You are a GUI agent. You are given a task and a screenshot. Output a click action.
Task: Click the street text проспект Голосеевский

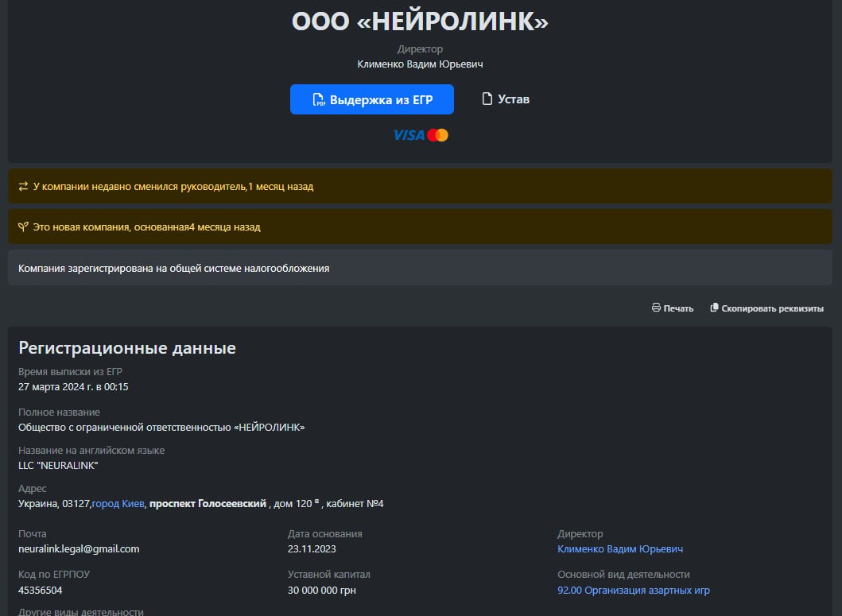point(208,504)
